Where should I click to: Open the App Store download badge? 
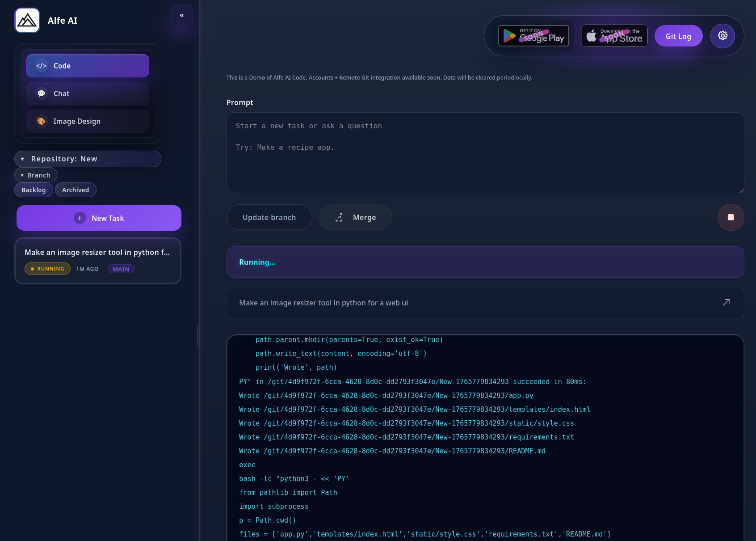[x=614, y=36]
